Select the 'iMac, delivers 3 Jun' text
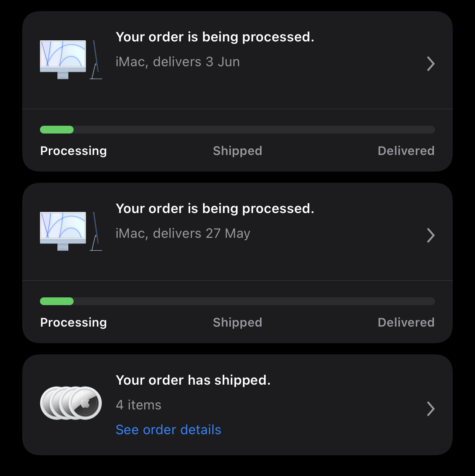The image size is (475, 476). point(178,62)
